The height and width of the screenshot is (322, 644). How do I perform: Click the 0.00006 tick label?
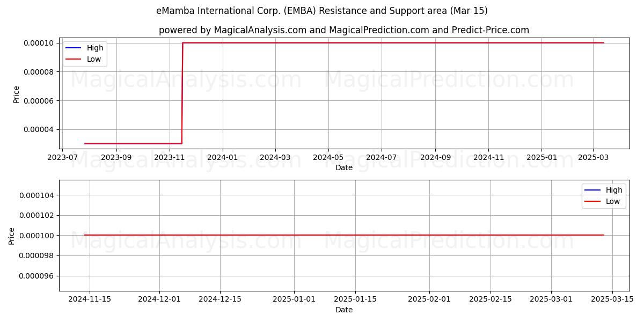pos(39,101)
